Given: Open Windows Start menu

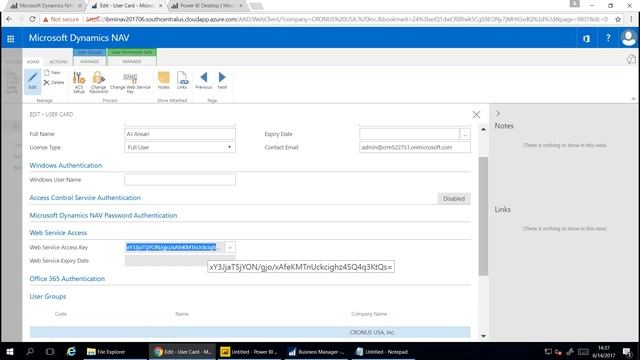Looking at the screenshot, I should (10, 351).
